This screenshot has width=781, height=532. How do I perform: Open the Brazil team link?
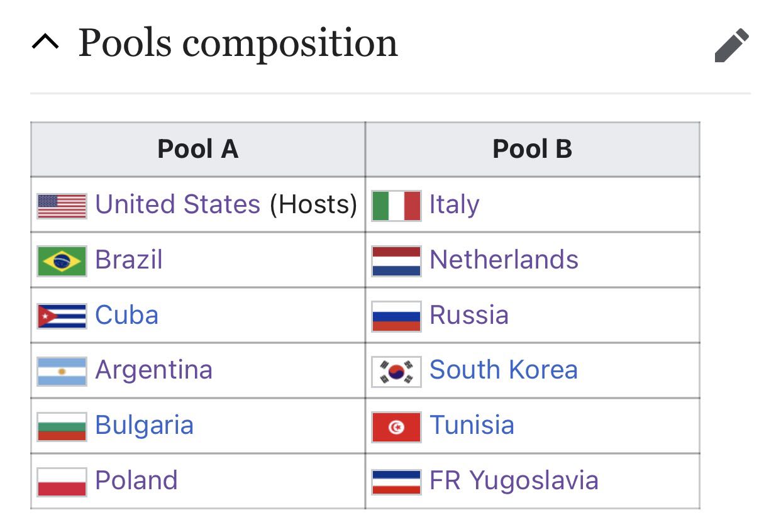tap(129, 260)
